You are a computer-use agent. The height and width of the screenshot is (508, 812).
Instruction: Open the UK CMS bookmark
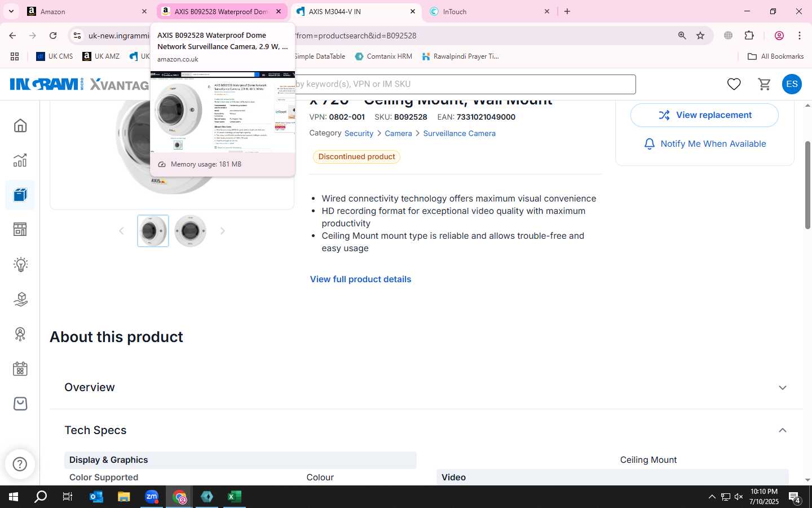(x=55, y=56)
